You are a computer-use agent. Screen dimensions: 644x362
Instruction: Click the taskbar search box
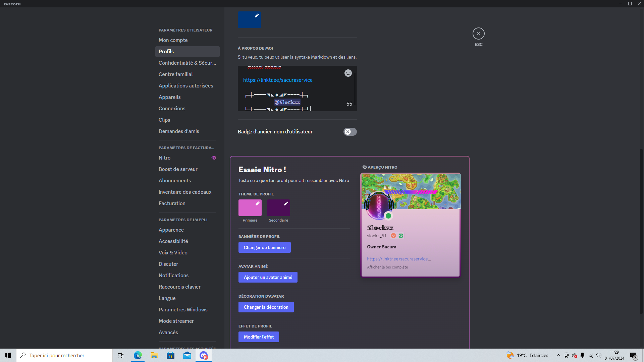[x=64, y=355]
